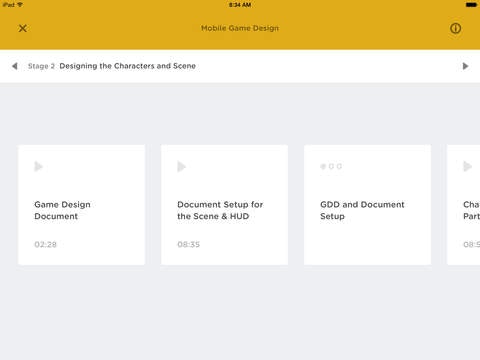Close the Mobile Game Design course
The image size is (480, 360).
(x=23, y=28)
